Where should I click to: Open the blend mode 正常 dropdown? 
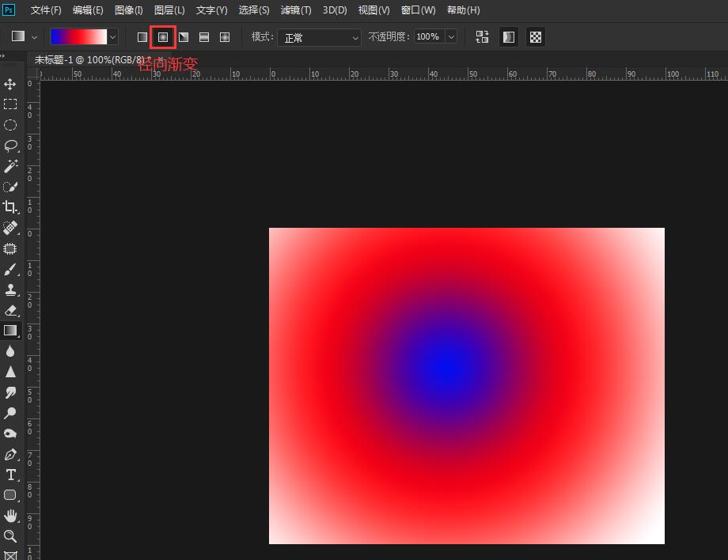[319, 37]
